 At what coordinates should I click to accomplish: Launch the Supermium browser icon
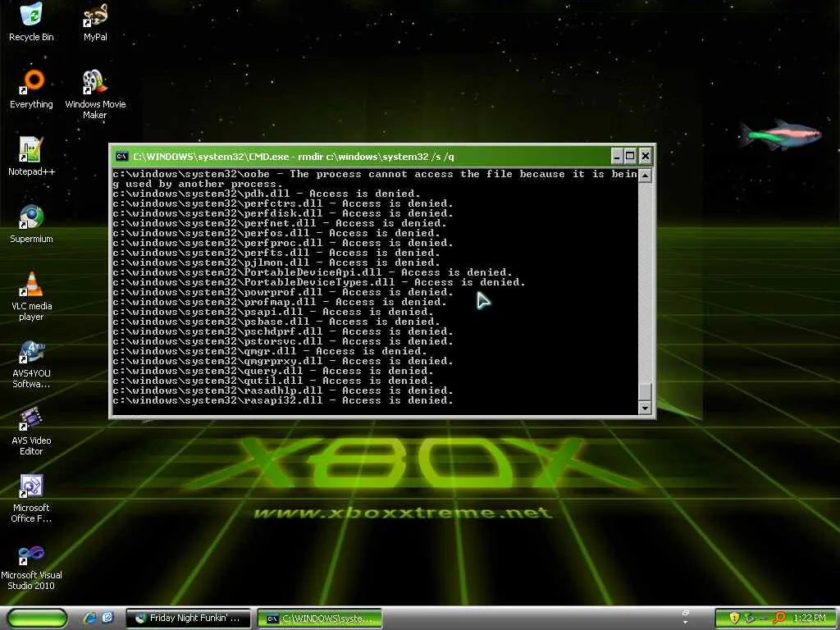tap(31, 224)
